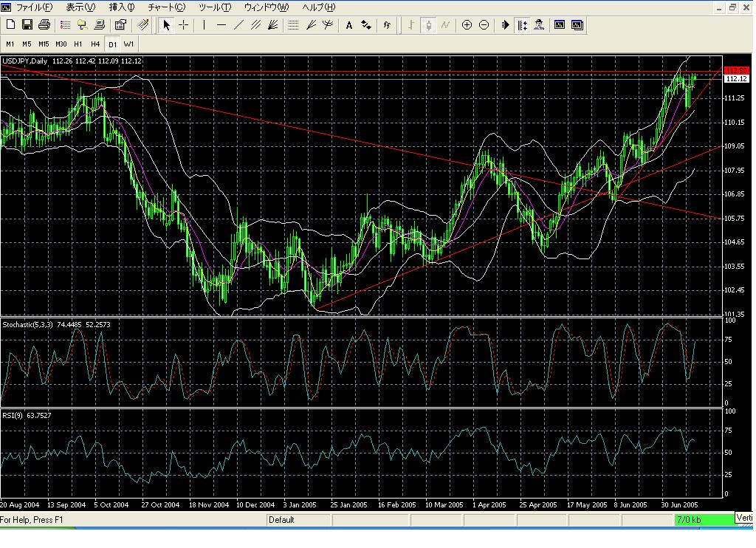Click the 109.05 price scale label

coord(735,146)
